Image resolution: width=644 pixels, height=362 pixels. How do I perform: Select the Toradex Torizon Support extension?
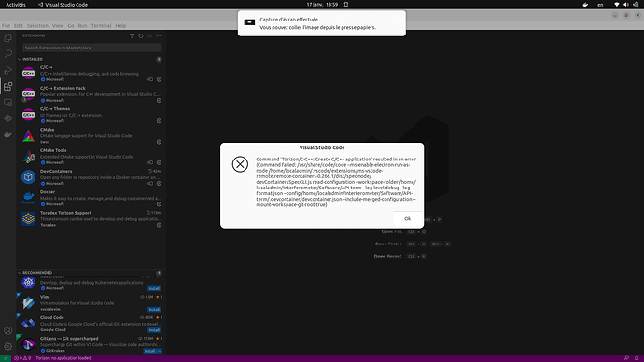tap(91, 218)
